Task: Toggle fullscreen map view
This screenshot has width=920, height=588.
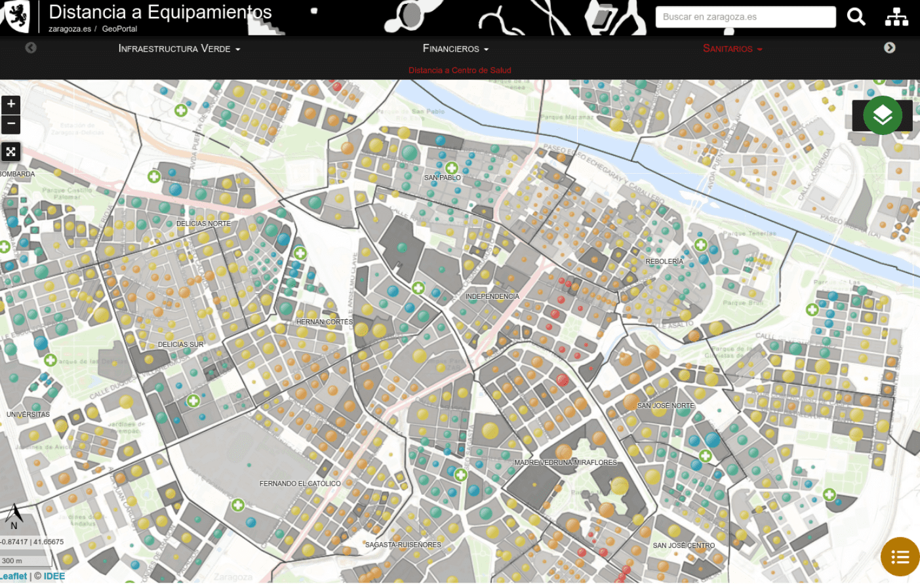Action: tap(11, 152)
